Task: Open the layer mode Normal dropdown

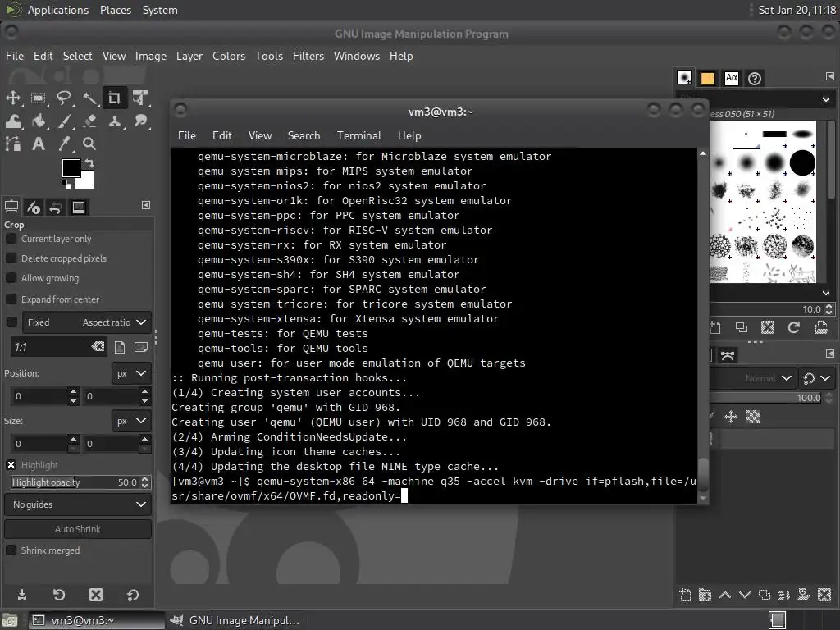Action: click(x=751, y=378)
